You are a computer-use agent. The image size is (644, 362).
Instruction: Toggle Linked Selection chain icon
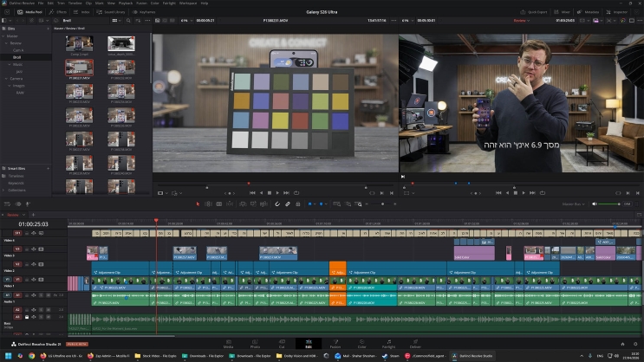[x=288, y=204]
